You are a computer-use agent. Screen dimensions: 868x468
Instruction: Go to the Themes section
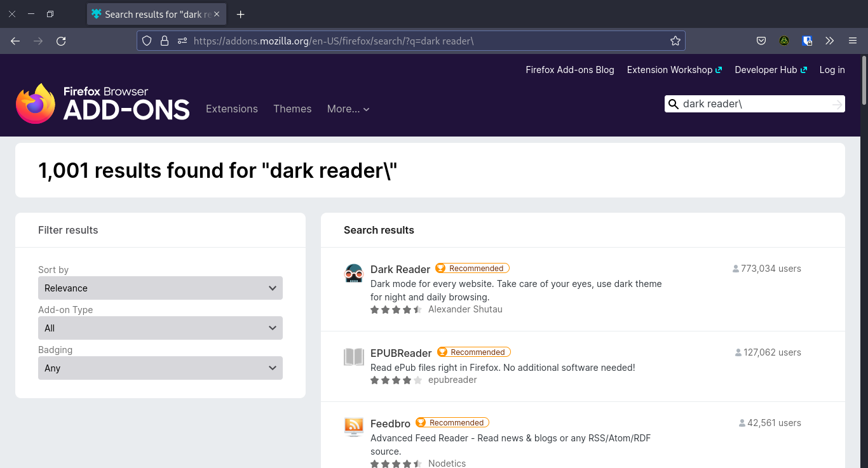292,109
